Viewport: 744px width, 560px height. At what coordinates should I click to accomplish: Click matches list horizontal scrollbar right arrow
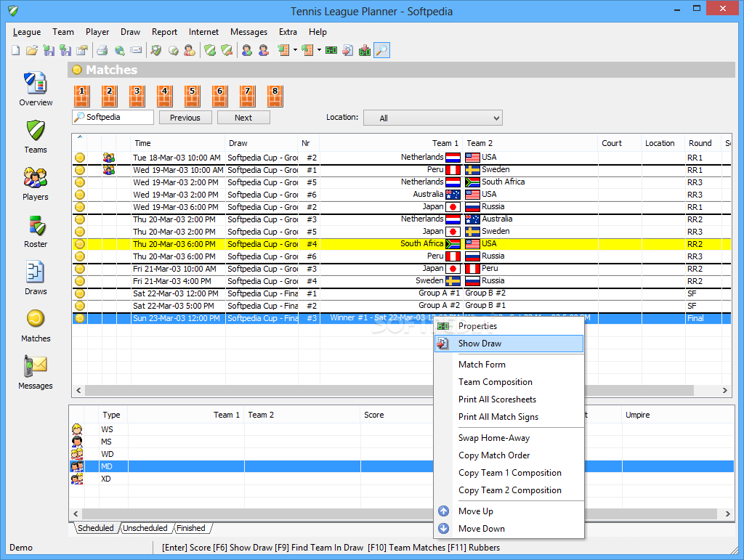pos(724,390)
